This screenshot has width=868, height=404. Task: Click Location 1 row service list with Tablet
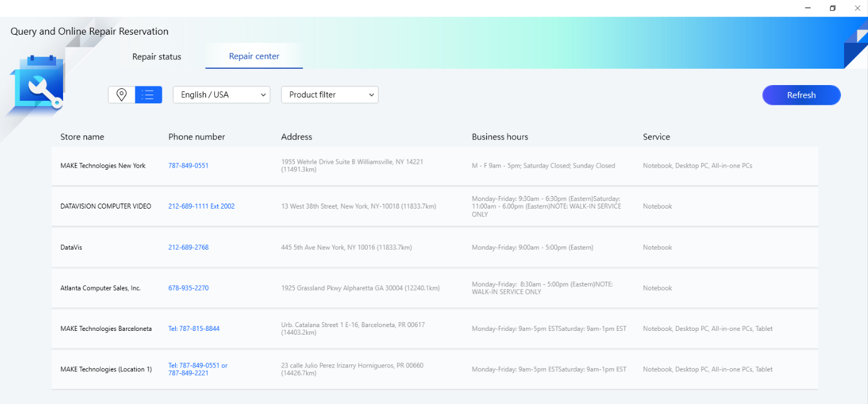(x=707, y=369)
